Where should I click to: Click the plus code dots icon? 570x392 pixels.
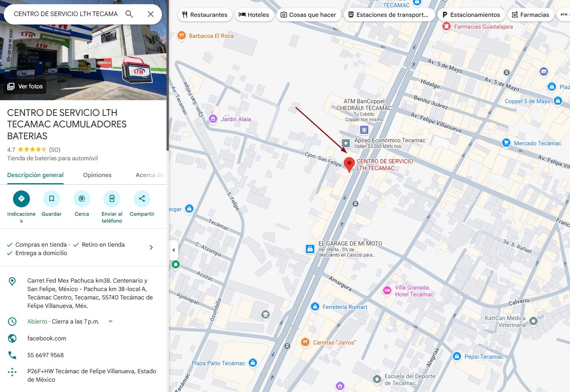tap(12, 372)
